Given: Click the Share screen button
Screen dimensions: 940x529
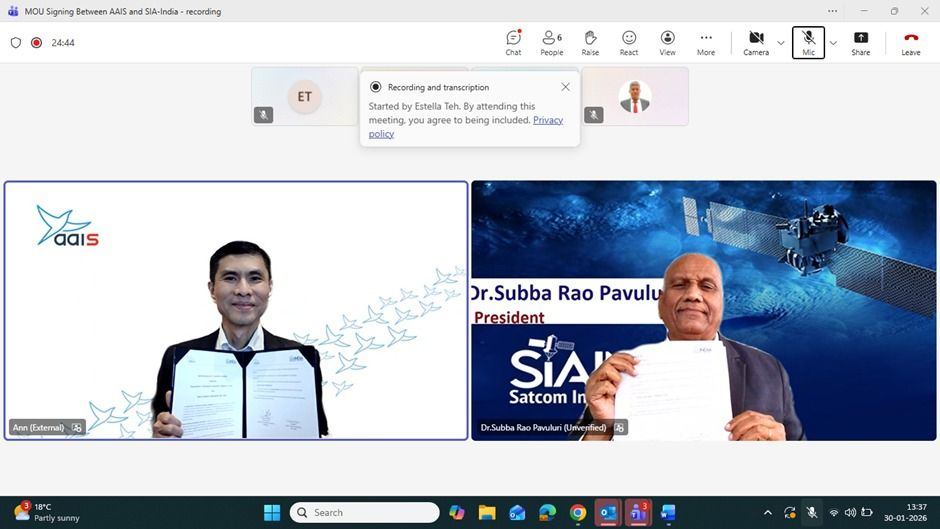Looking at the screenshot, I should (860, 42).
